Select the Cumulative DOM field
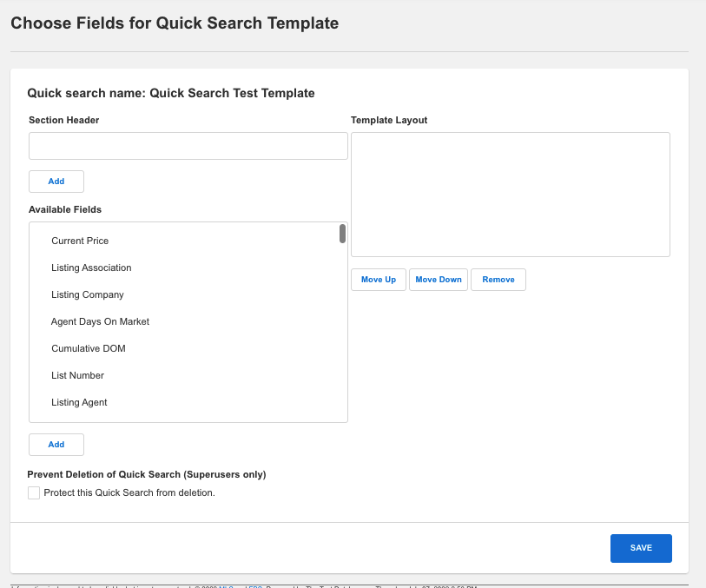 point(87,348)
